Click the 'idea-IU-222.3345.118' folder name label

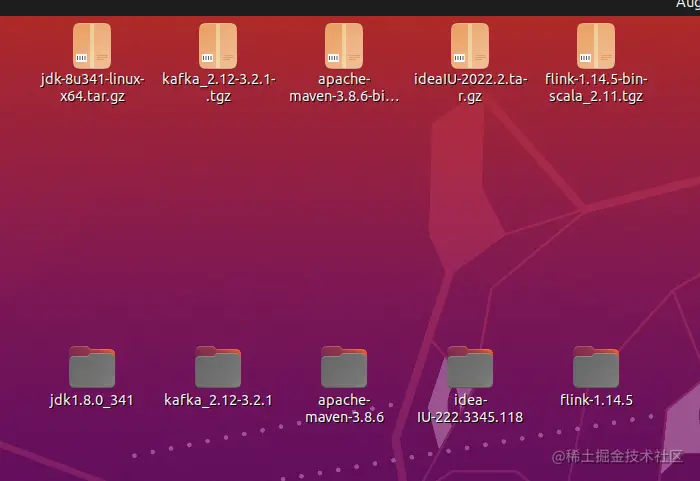coord(470,409)
